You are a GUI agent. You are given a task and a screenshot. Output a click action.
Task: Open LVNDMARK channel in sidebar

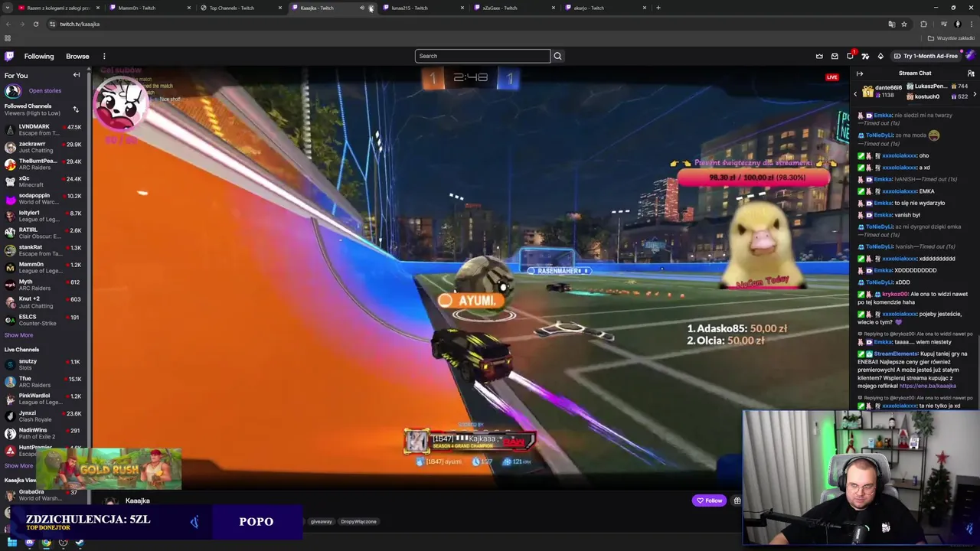point(44,130)
